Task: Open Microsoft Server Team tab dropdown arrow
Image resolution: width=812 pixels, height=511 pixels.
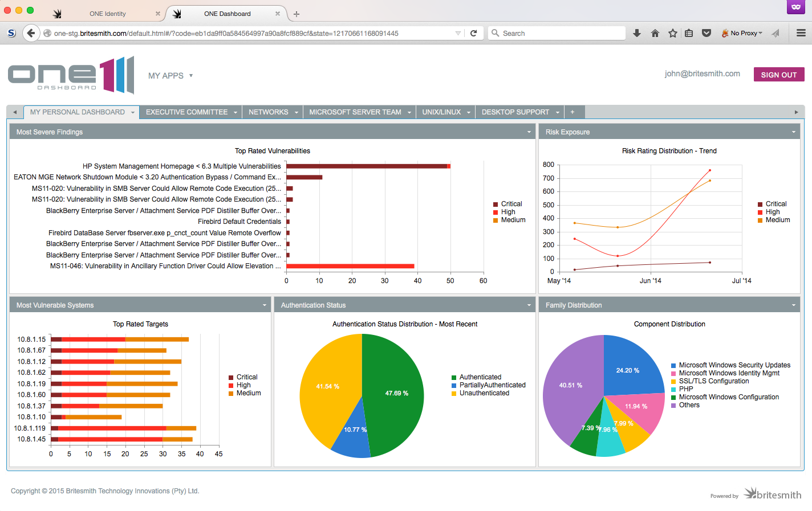Action: tap(409, 112)
